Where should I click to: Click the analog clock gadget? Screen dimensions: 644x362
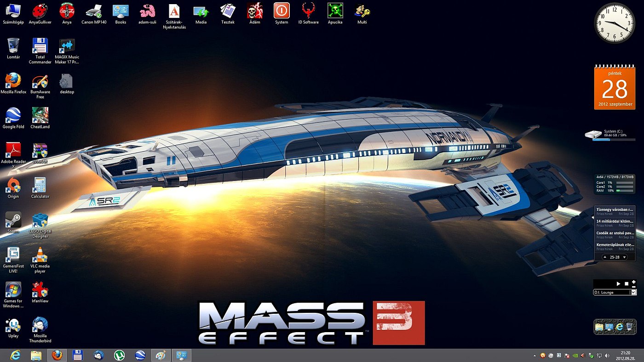[x=615, y=23]
